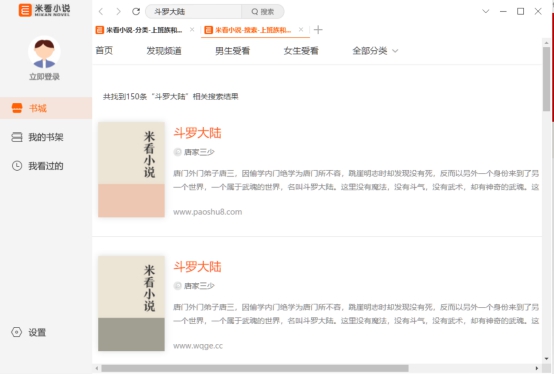Click the horizontal scrollbar thumb

[255, 368]
